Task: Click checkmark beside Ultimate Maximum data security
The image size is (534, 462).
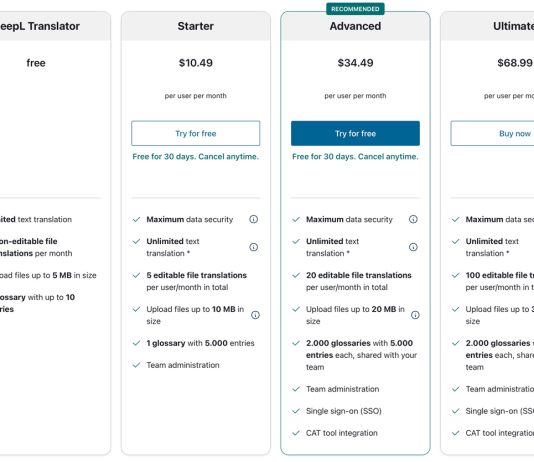Action: (456, 220)
